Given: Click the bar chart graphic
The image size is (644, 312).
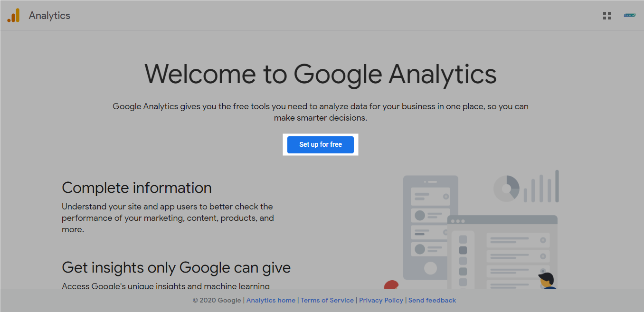Looking at the screenshot, I should click(x=541, y=187).
